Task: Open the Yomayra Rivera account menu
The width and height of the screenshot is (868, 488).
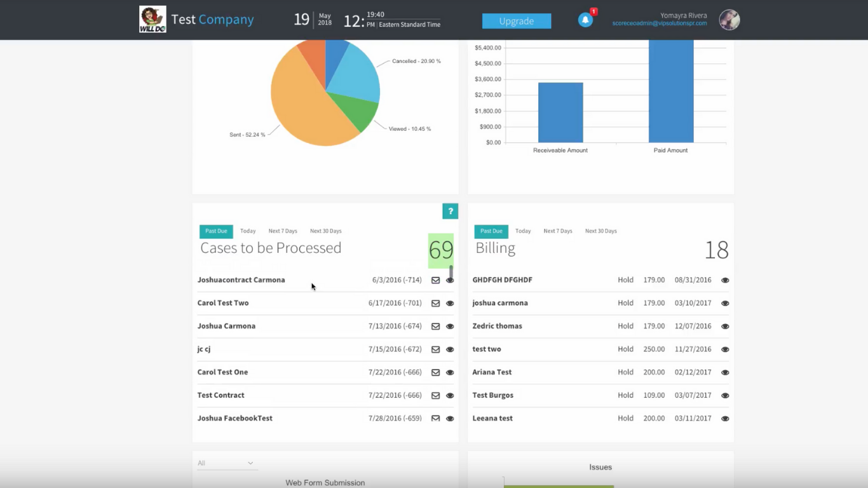Action: [x=683, y=15]
